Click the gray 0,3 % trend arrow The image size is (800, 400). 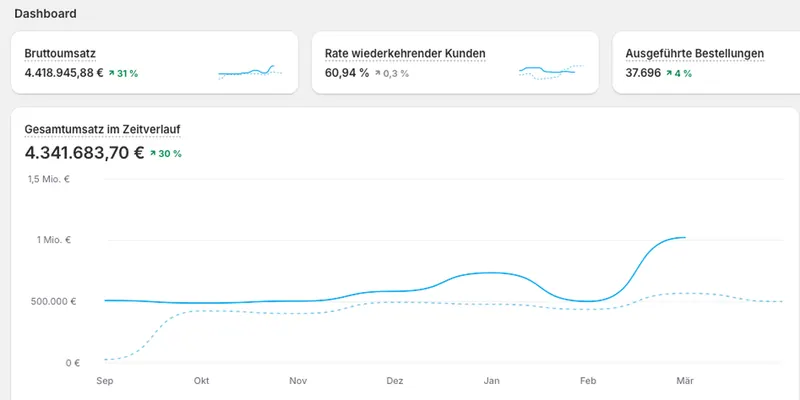coord(378,73)
